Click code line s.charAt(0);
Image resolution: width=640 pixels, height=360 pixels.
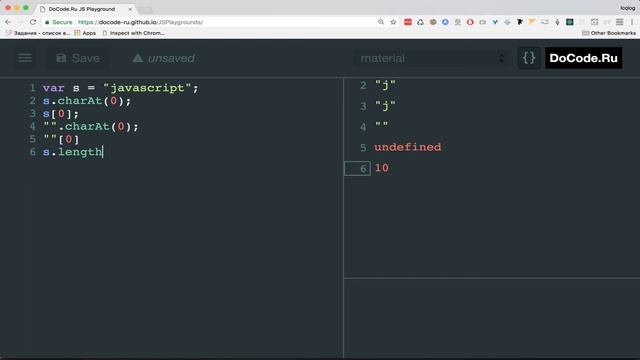87,101
